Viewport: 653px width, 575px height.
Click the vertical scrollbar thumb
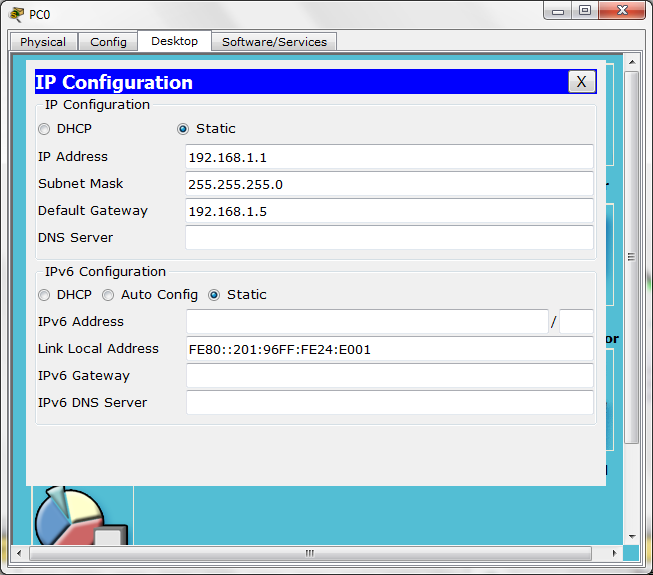click(x=632, y=257)
